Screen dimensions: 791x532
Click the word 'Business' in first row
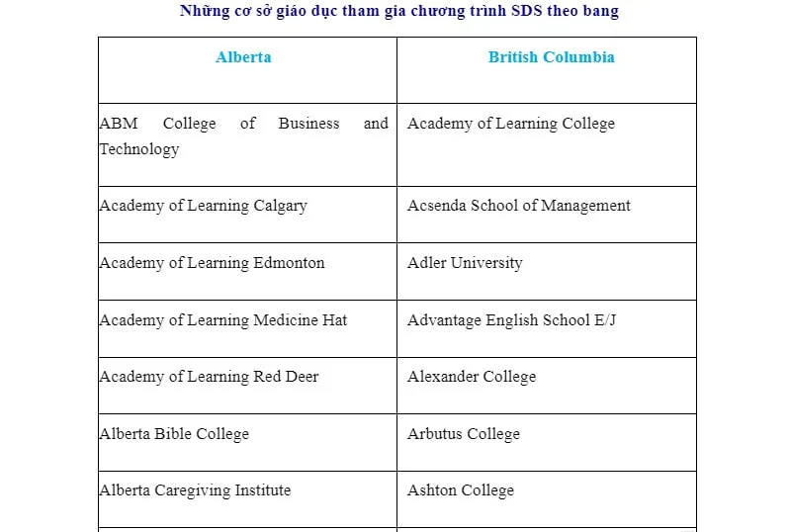coord(308,124)
